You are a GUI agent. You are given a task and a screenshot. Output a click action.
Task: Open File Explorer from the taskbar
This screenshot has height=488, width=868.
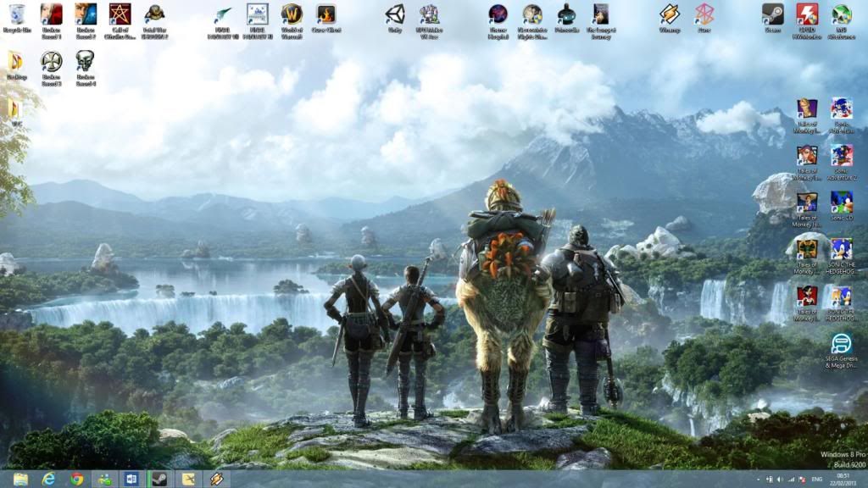click(x=21, y=480)
